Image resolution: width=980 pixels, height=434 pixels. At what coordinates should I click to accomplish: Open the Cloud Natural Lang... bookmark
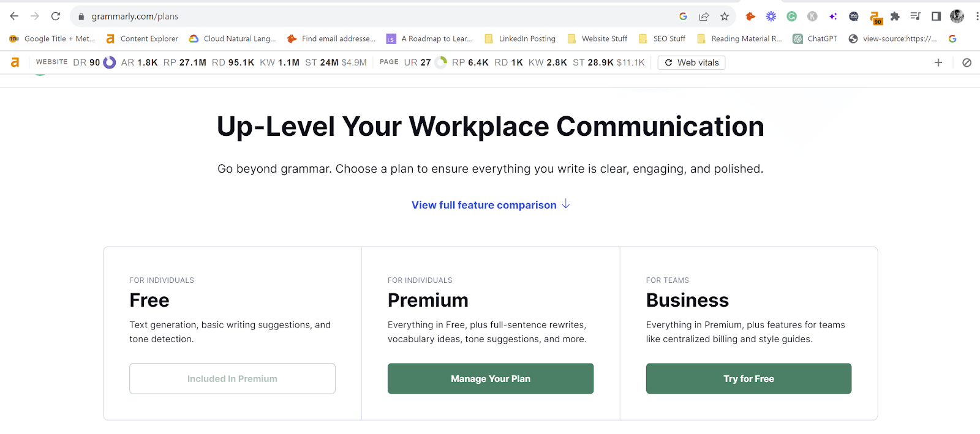pos(232,39)
